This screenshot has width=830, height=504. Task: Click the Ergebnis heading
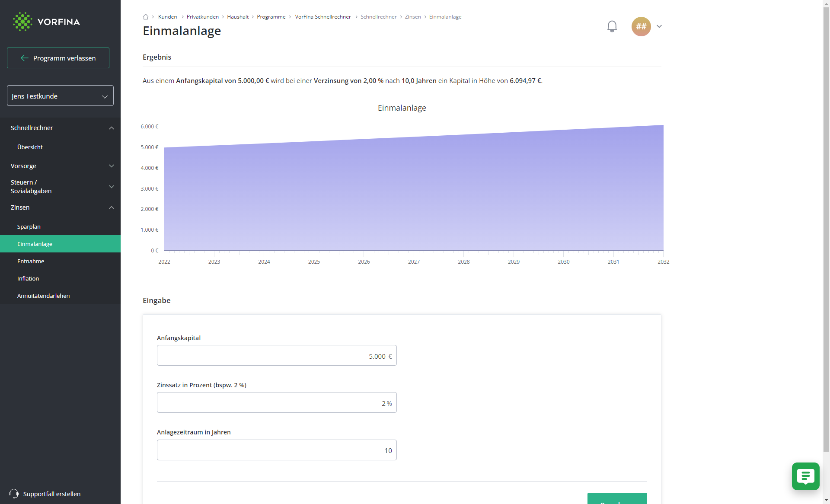tap(157, 57)
